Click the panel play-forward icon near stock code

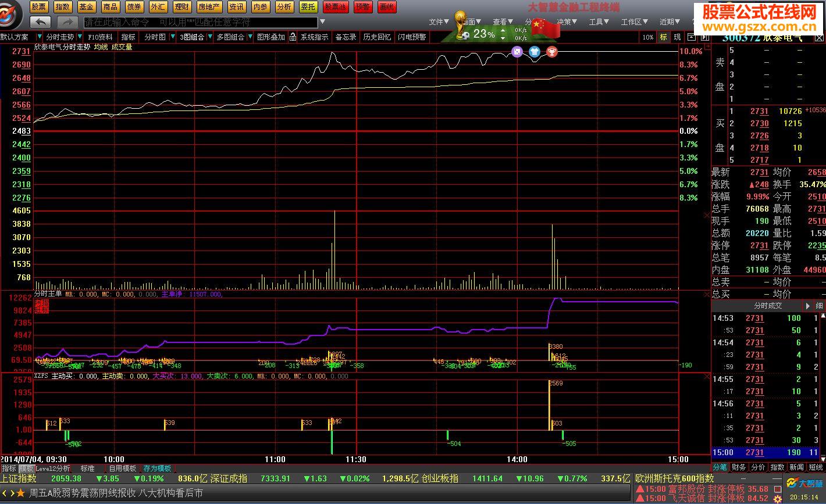(704, 37)
